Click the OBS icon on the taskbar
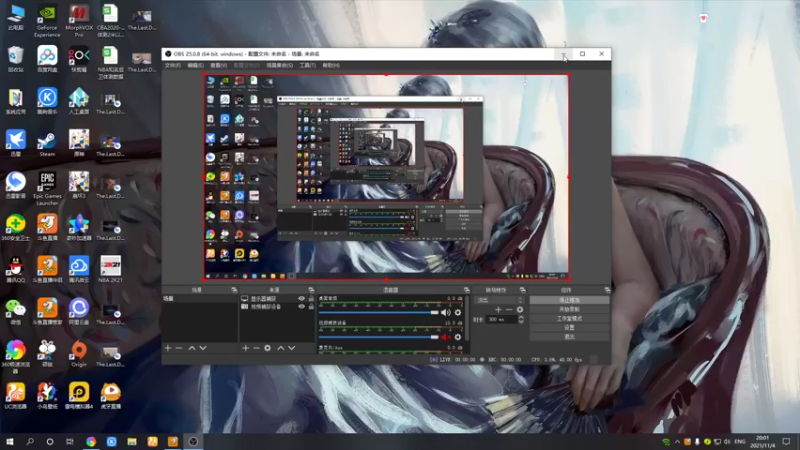This screenshot has height=450, width=800. [193, 441]
